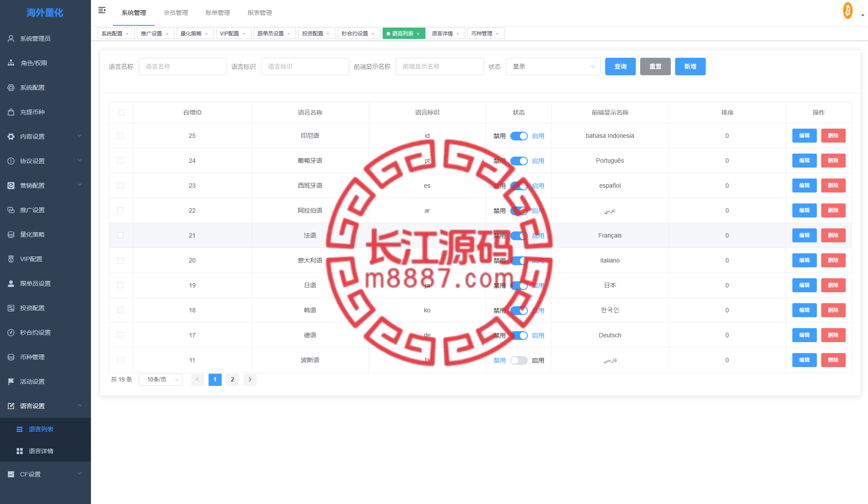
Task: Click the 新增 add button
Action: (x=690, y=66)
